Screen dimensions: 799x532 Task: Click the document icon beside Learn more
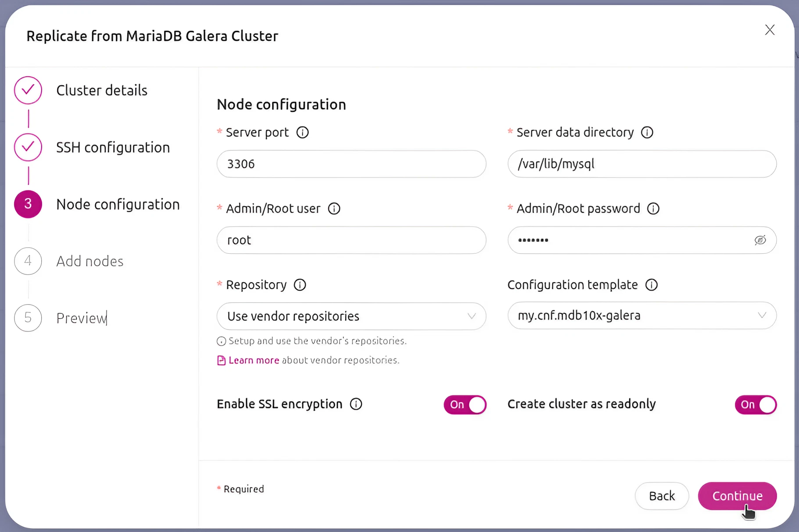221,360
